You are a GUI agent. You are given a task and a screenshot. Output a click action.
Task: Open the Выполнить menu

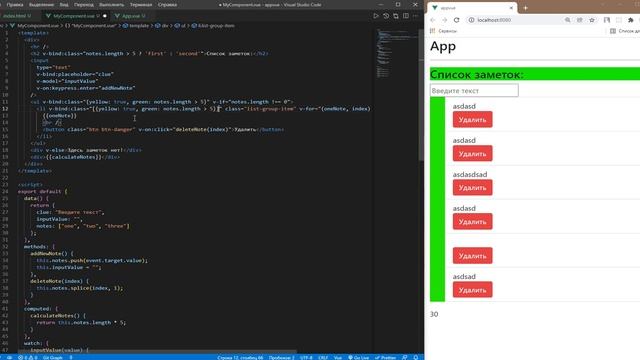111,5
